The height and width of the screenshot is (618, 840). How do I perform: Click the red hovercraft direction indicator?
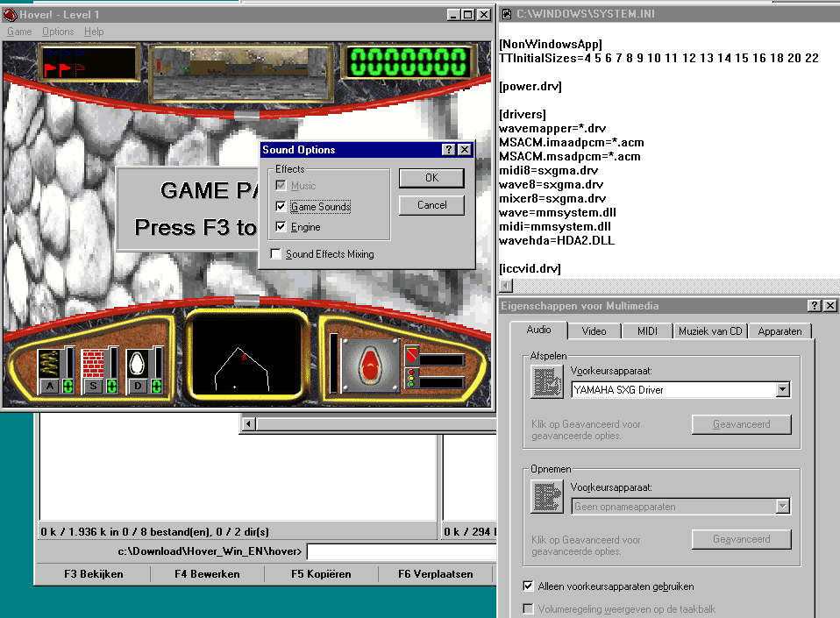click(x=370, y=366)
